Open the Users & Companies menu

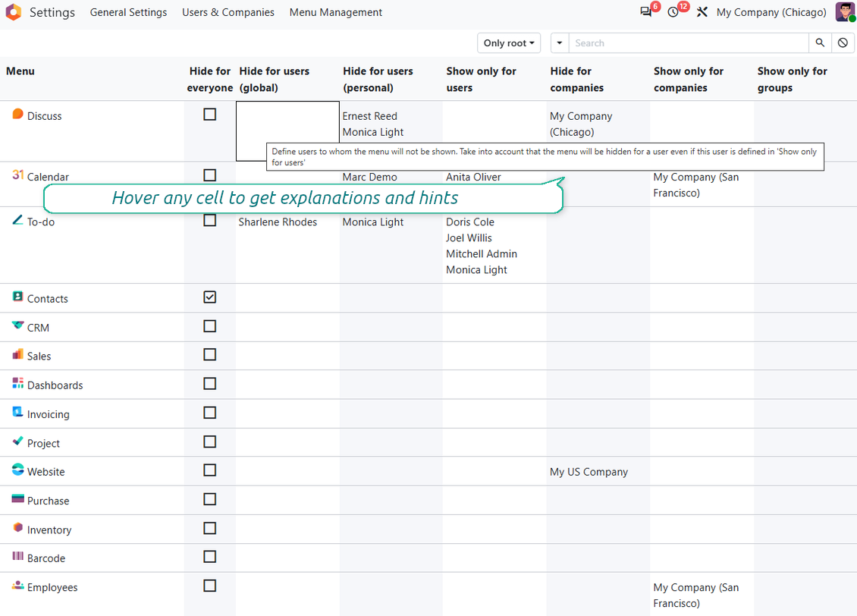228,12
